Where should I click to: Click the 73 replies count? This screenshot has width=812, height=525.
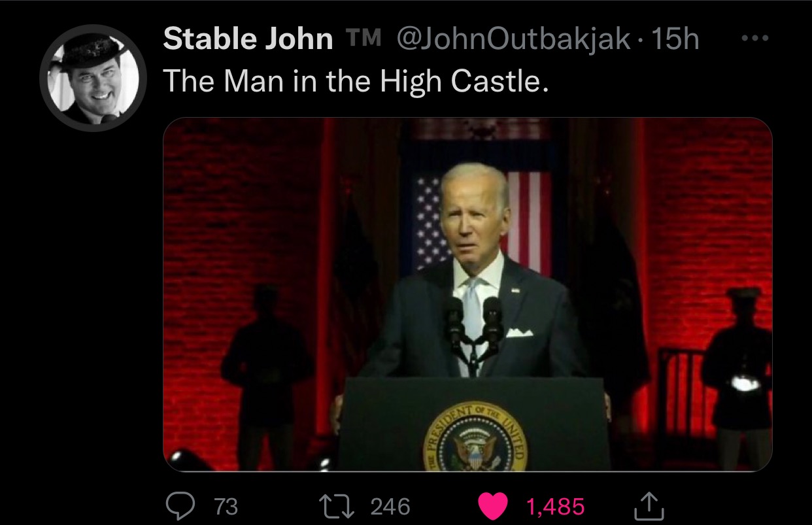[226, 506]
